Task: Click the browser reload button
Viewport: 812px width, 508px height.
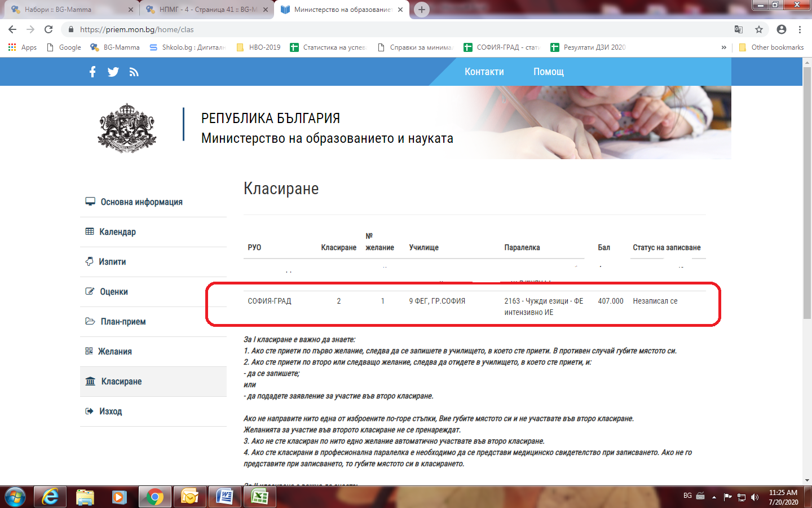Action: (x=48, y=29)
